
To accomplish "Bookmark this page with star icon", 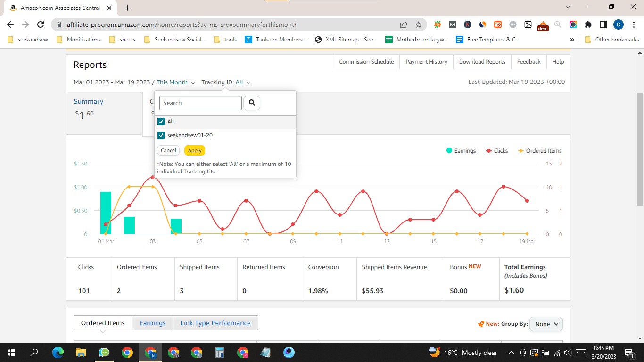I will (418, 25).
